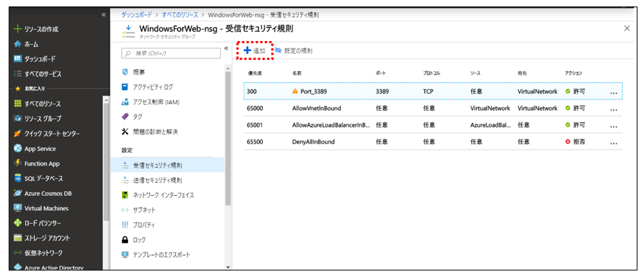Click the red Deny action in the DenyAllInBound row

click(575, 142)
